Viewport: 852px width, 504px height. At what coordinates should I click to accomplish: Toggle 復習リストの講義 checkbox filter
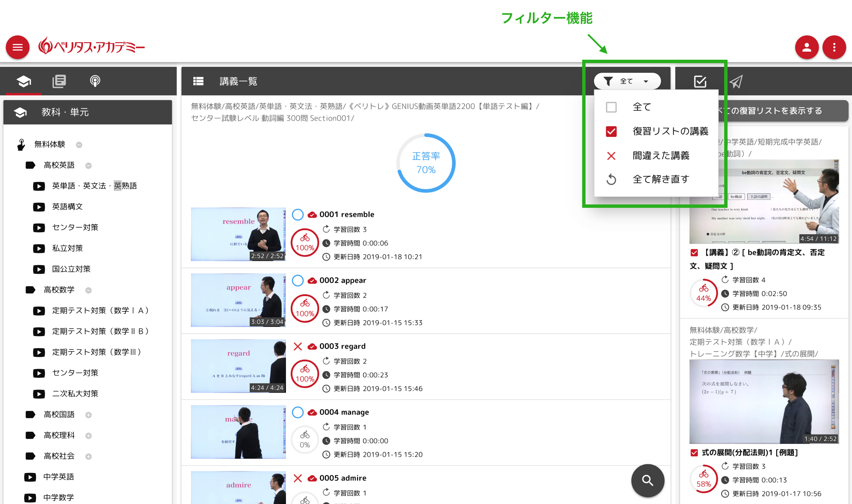[611, 132]
